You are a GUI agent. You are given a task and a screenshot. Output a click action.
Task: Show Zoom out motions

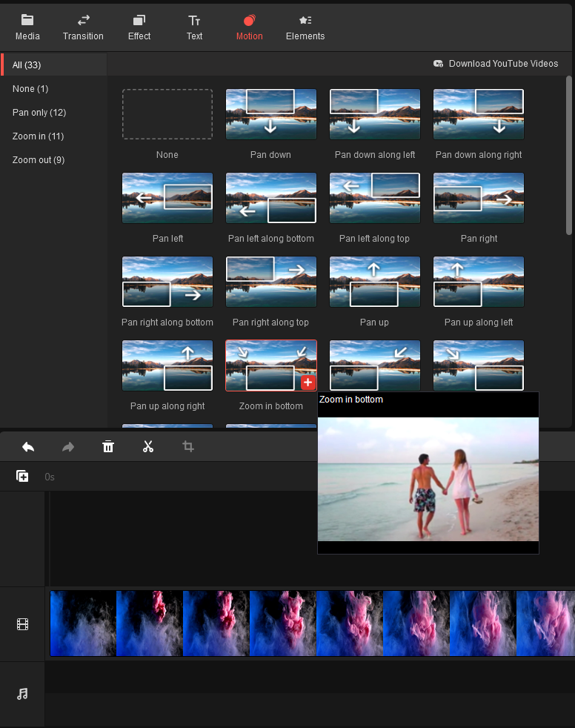coord(39,160)
